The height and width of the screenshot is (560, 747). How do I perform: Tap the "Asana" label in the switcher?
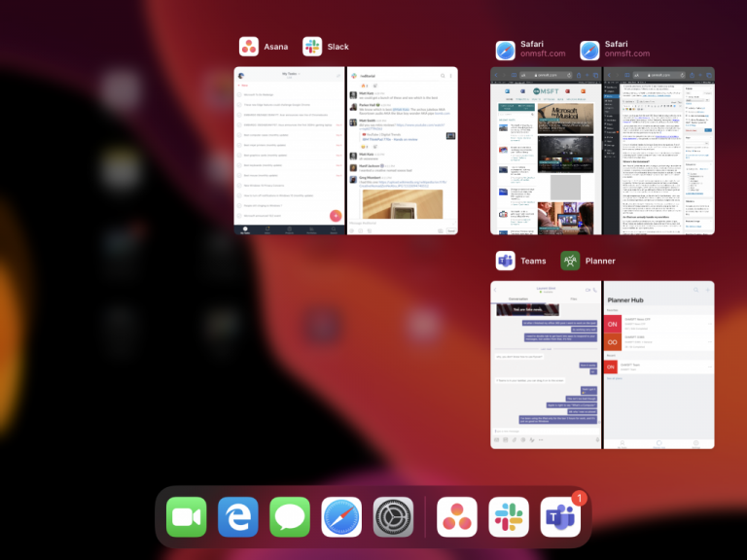pyautogui.click(x=276, y=47)
